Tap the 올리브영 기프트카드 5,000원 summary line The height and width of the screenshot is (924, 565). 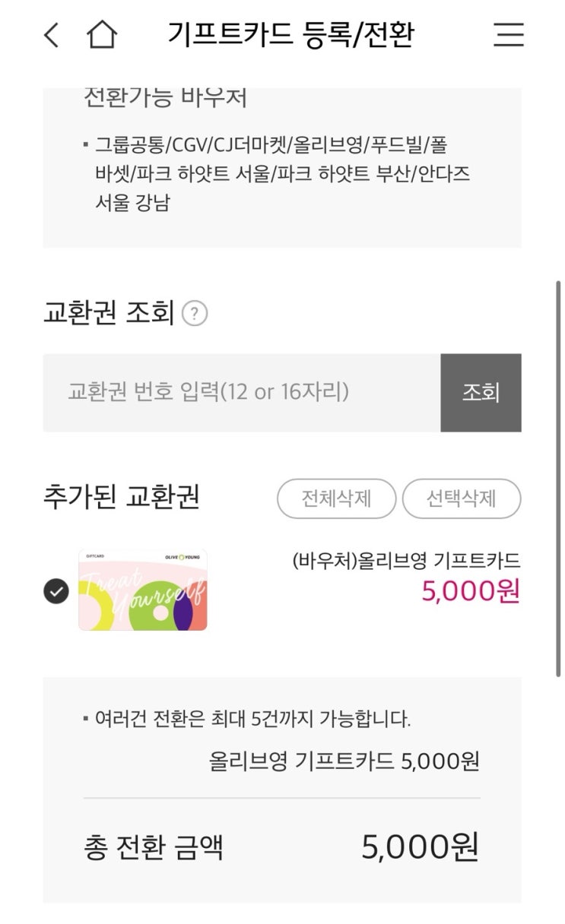tap(344, 761)
